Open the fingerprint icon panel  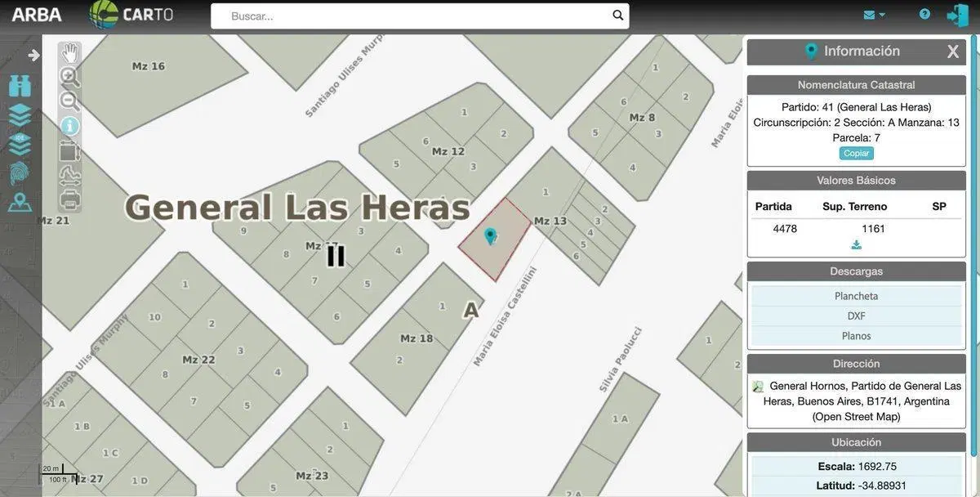pos(20,172)
